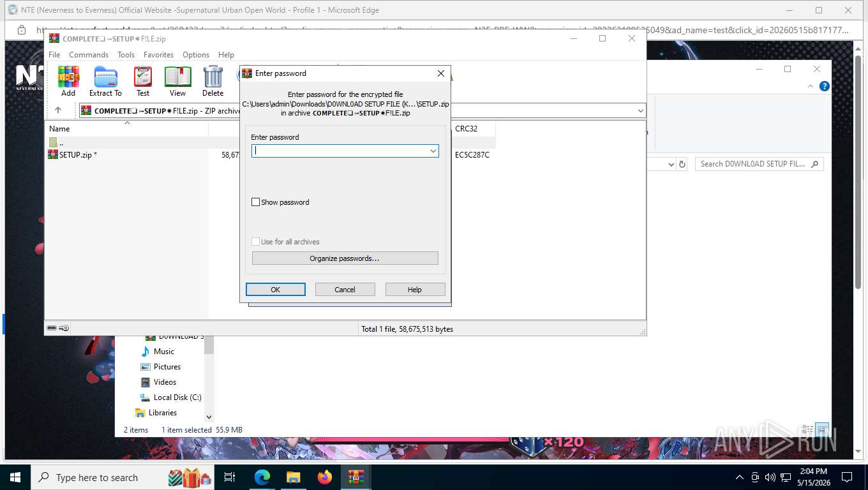Image resolution: width=868 pixels, height=490 pixels.
Task: Go up one level with arrow icon
Action: [58, 110]
